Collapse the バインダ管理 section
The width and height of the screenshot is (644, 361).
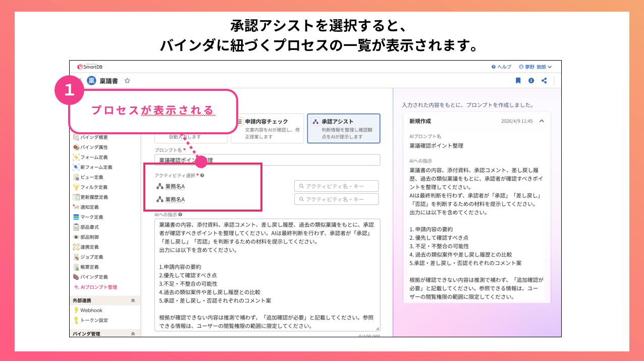coord(133,334)
